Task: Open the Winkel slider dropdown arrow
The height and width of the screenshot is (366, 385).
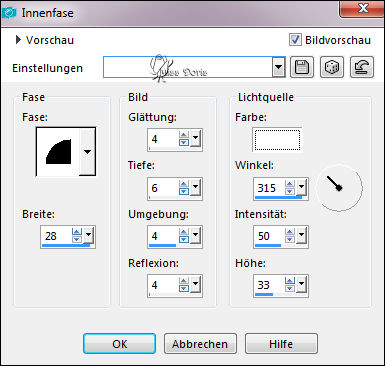Action: [302, 187]
